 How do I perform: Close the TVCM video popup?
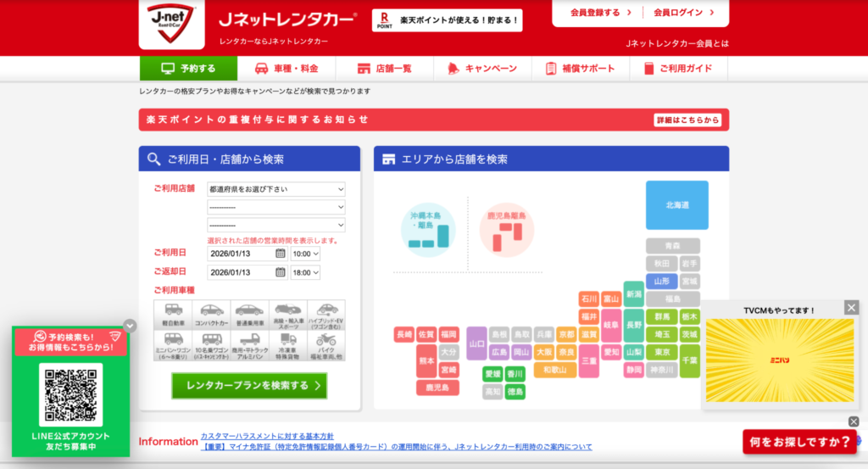852,307
